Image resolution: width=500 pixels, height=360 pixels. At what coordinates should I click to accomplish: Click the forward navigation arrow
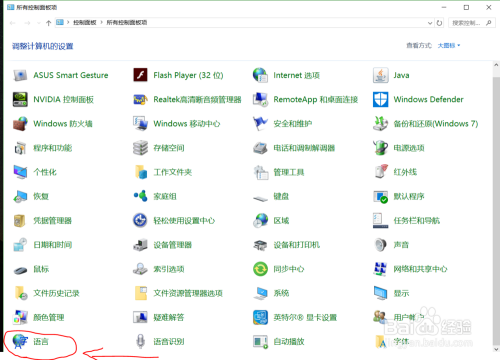[x=27, y=23]
